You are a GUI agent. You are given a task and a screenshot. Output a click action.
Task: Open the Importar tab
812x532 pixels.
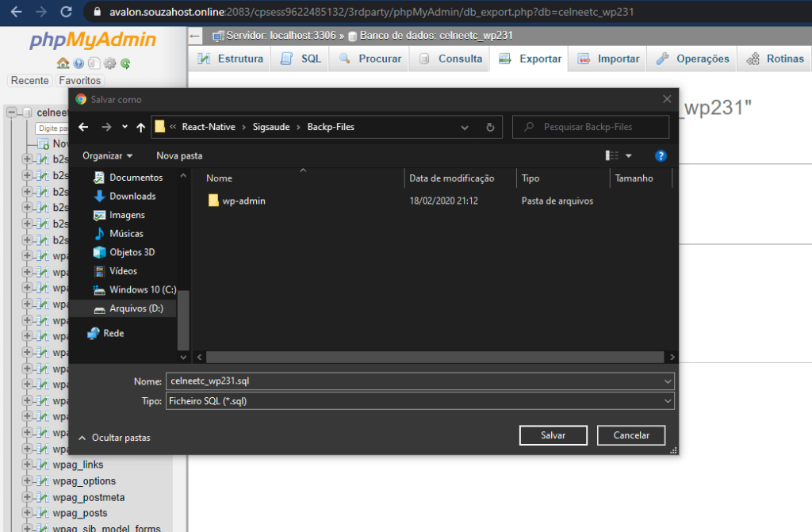coord(608,59)
